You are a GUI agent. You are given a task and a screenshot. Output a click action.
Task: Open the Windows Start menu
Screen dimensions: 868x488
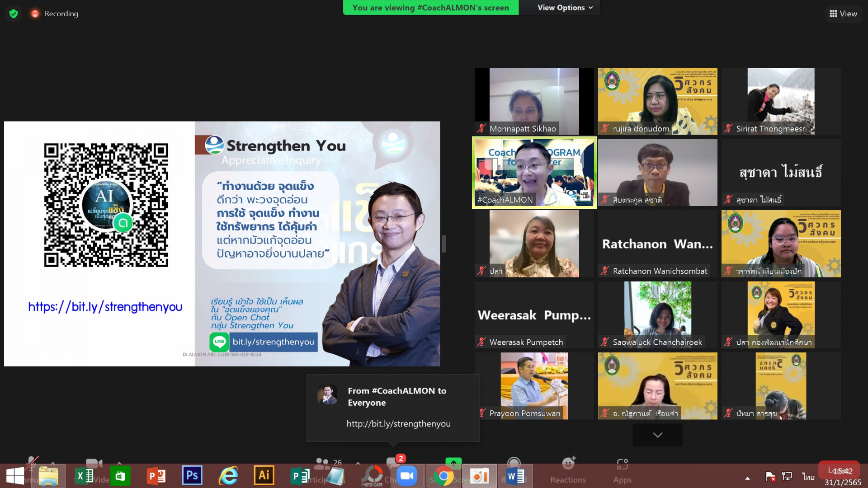[15, 476]
